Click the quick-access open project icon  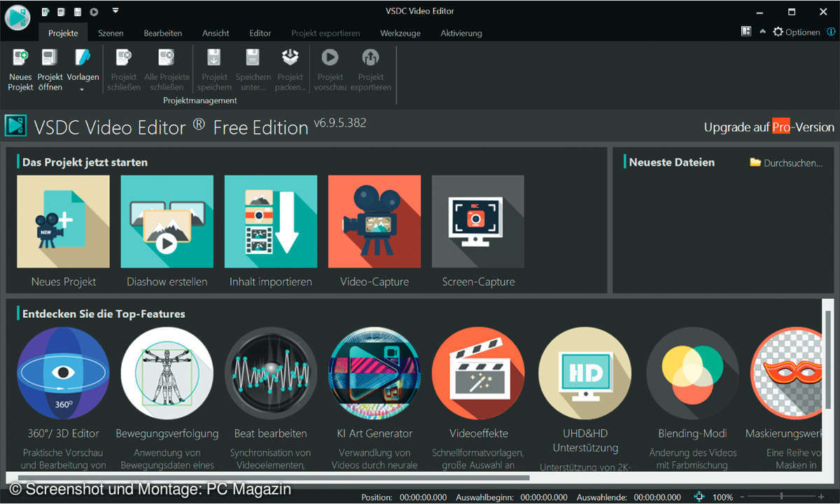(x=62, y=12)
